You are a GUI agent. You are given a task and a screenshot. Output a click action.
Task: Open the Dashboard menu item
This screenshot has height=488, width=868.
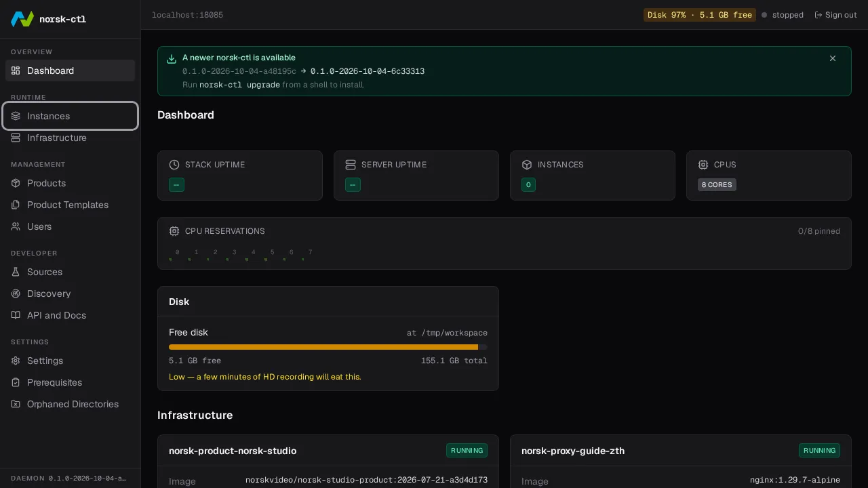(x=71, y=70)
